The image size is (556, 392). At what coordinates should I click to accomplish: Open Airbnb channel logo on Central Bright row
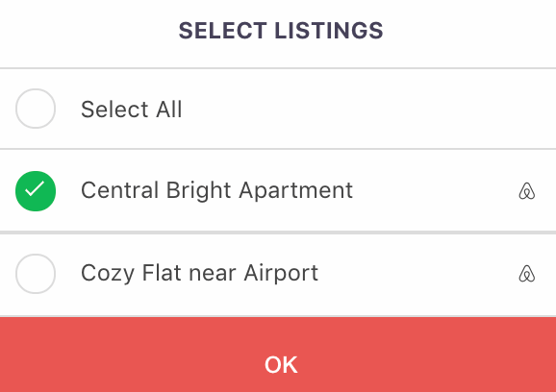[527, 191]
